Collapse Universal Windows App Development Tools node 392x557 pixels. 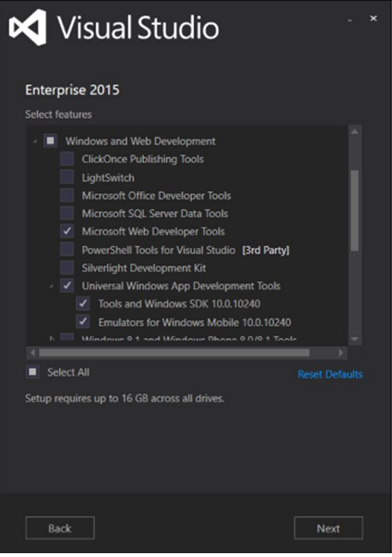[52, 286]
